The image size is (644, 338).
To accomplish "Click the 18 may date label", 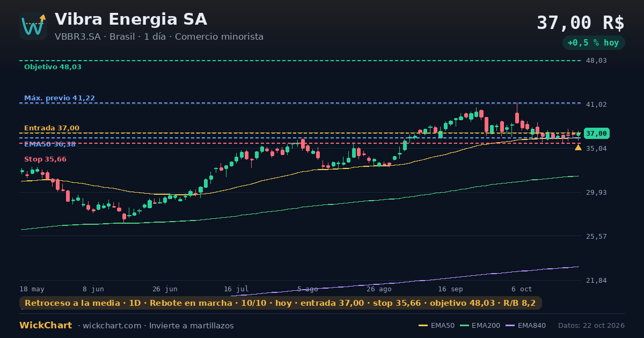I will point(32,289).
